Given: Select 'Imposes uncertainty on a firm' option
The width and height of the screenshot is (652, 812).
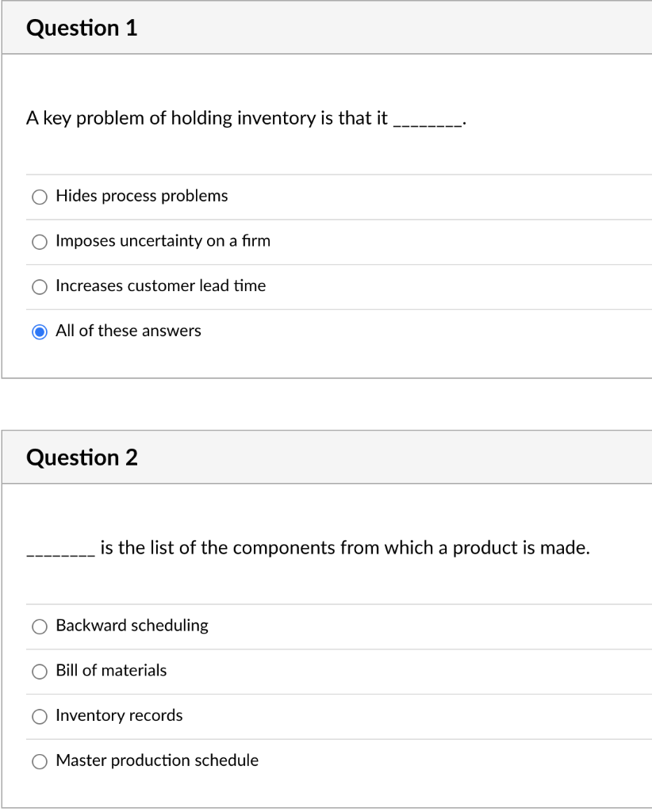Looking at the screenshot, I should tap(40, 242).
